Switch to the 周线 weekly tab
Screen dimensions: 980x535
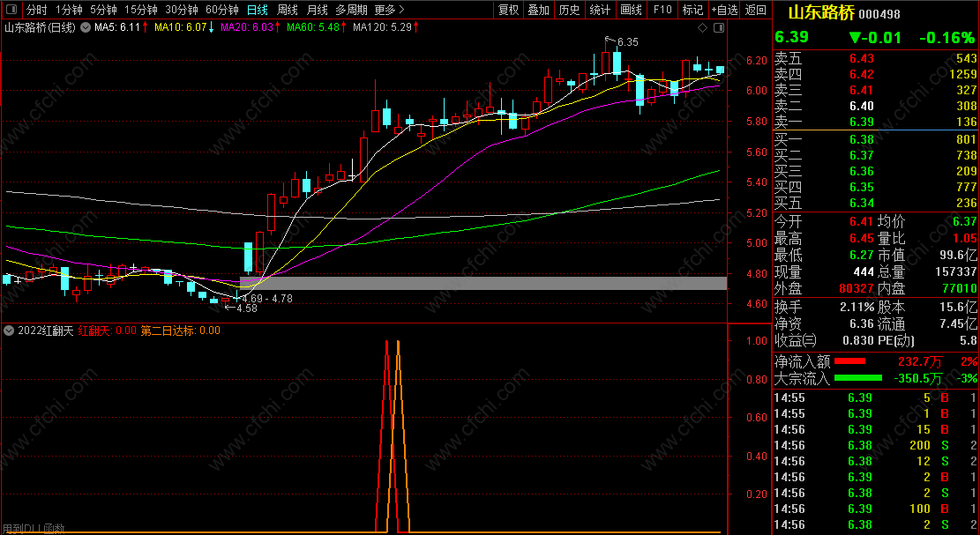point(288,10)
